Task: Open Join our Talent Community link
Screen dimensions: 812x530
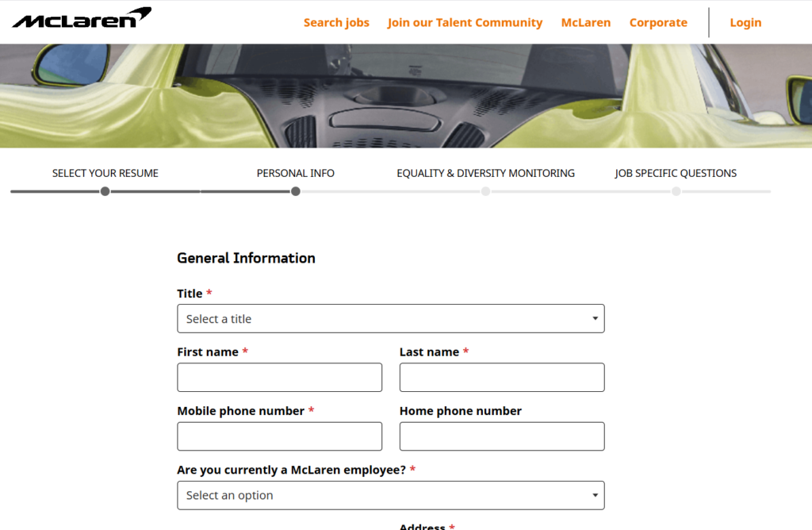Action: click(x=465, y=23)
